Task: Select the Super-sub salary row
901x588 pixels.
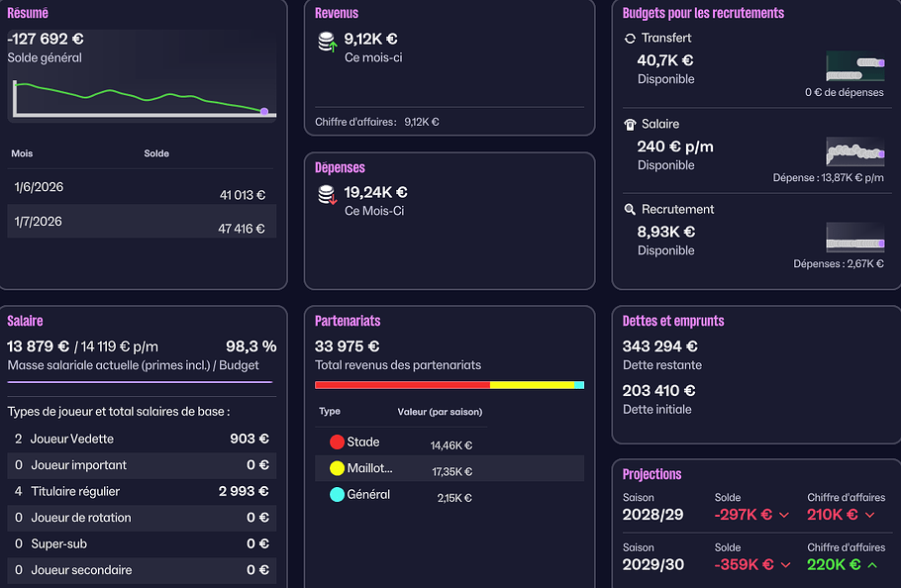Action: [x=142, y=543]
